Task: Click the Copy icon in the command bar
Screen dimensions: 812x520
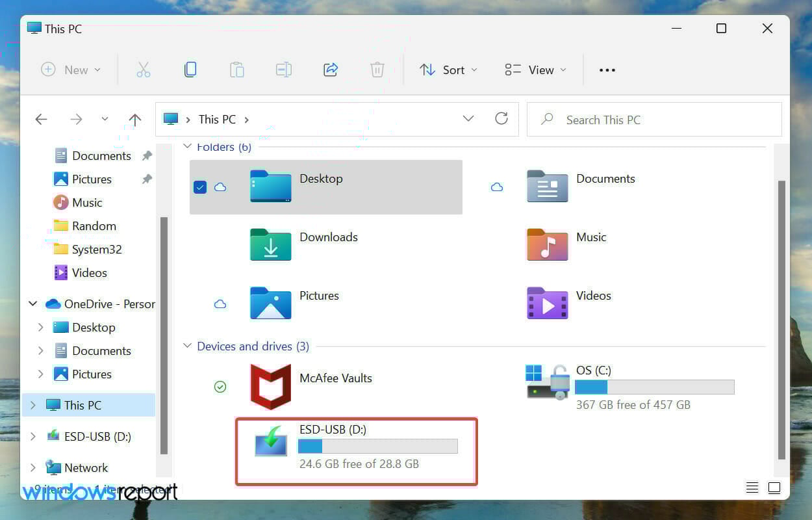Action: point(190,70)
